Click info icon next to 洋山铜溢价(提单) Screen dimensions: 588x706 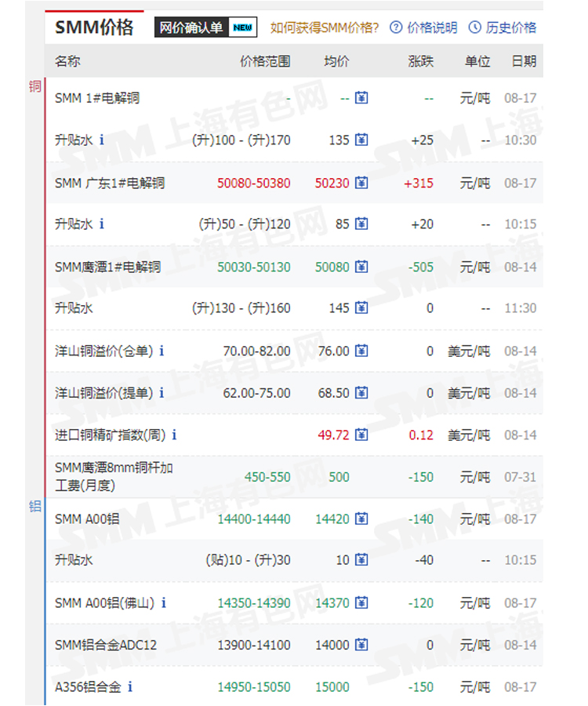(x=162, y=393)
